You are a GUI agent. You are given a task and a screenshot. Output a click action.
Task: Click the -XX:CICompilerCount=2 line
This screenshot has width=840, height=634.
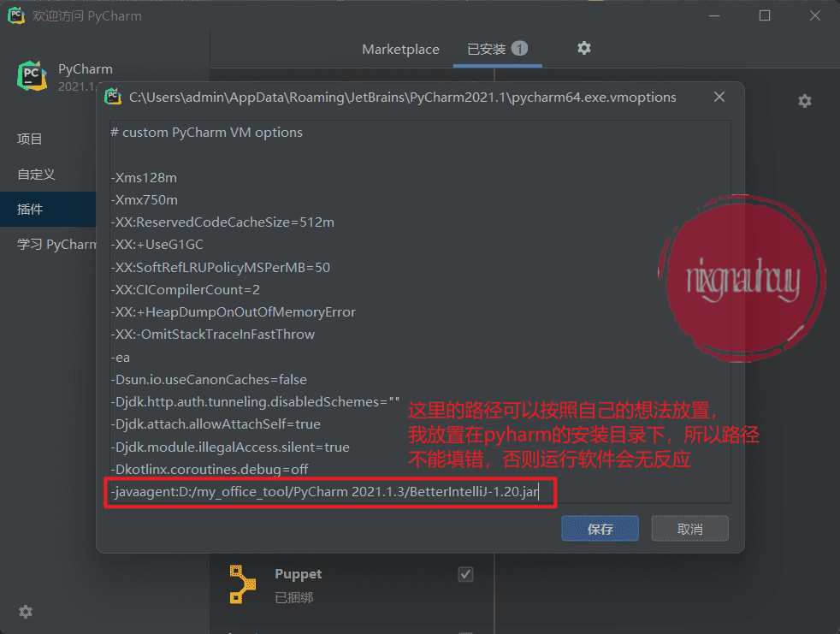coord(186,289)
